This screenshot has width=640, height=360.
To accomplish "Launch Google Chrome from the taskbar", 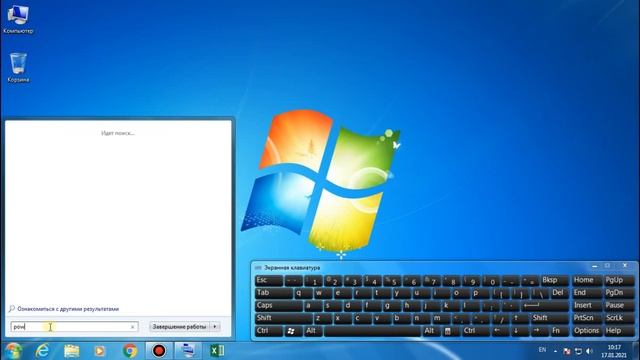I will click(x=130, y=351).
